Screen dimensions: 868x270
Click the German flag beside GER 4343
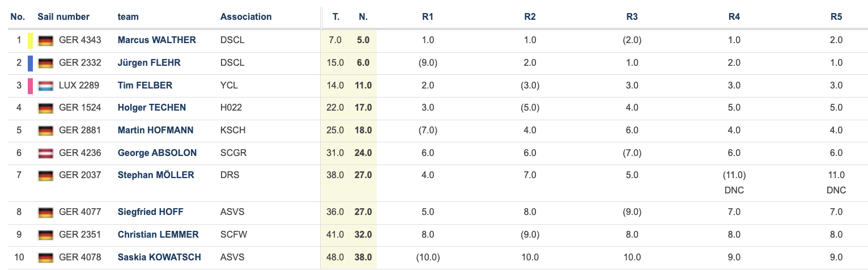coord(45,40)
